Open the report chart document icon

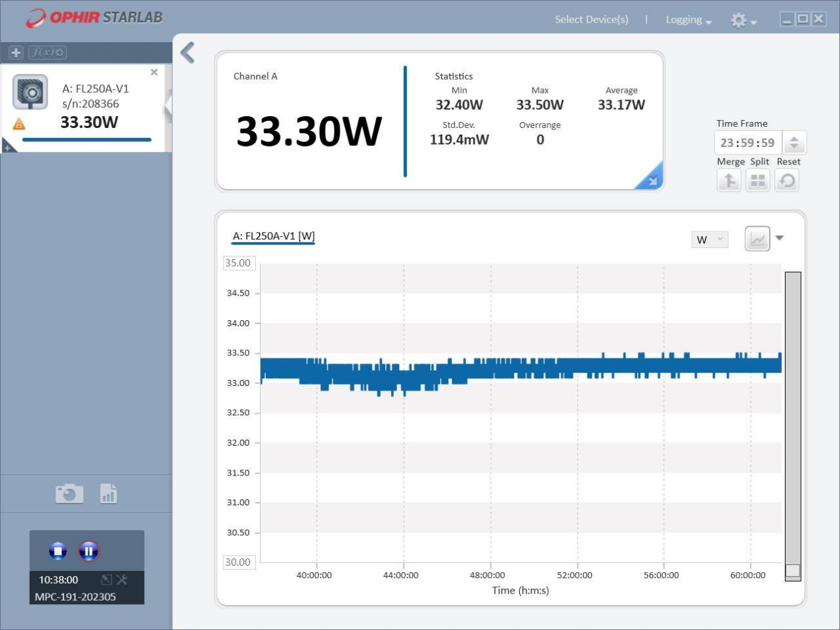(108, 493)
